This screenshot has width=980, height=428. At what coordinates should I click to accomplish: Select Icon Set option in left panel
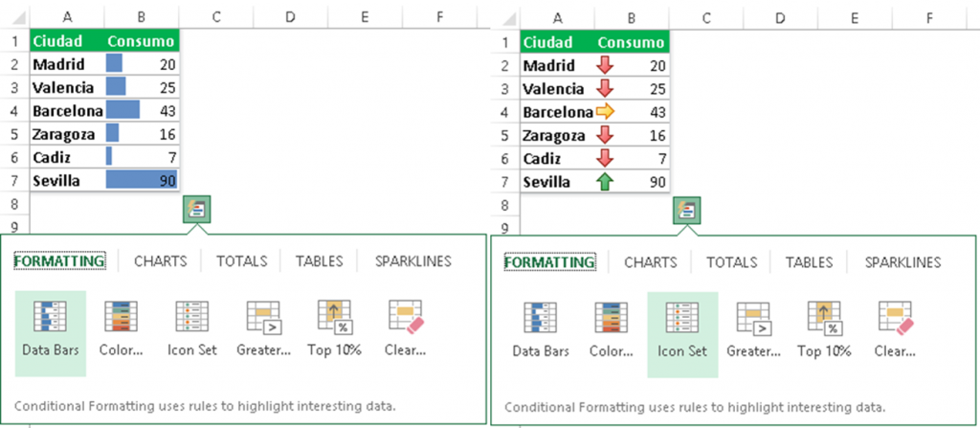click(191, 333)
